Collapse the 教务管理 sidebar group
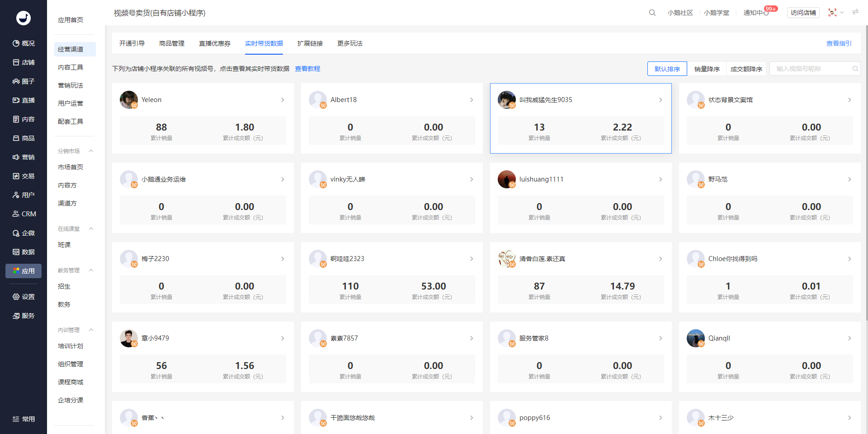 [x=91, y=270]
